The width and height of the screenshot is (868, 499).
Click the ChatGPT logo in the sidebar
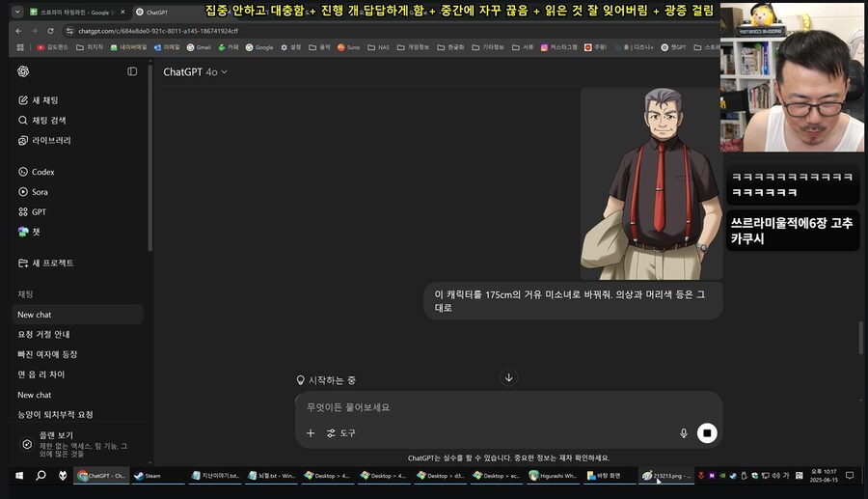coord(23,71)
